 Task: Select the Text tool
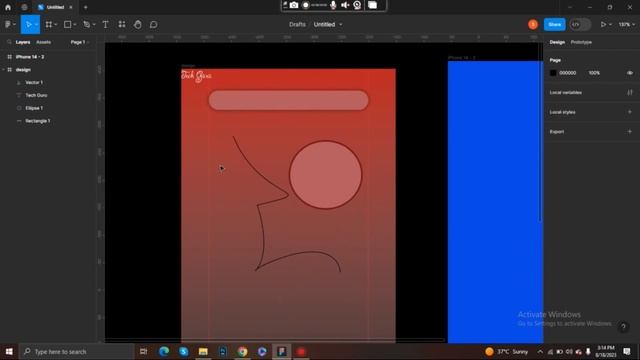click(105, 24)
